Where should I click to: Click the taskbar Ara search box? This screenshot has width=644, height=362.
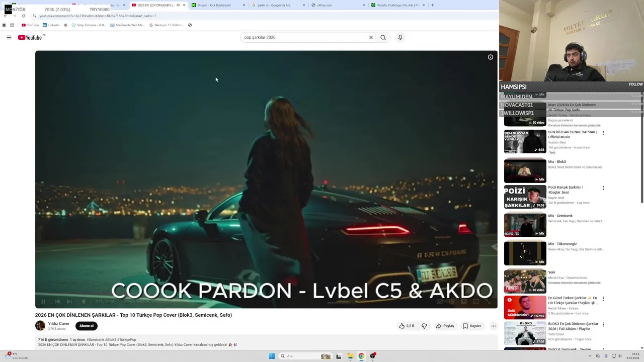point(306,356)
